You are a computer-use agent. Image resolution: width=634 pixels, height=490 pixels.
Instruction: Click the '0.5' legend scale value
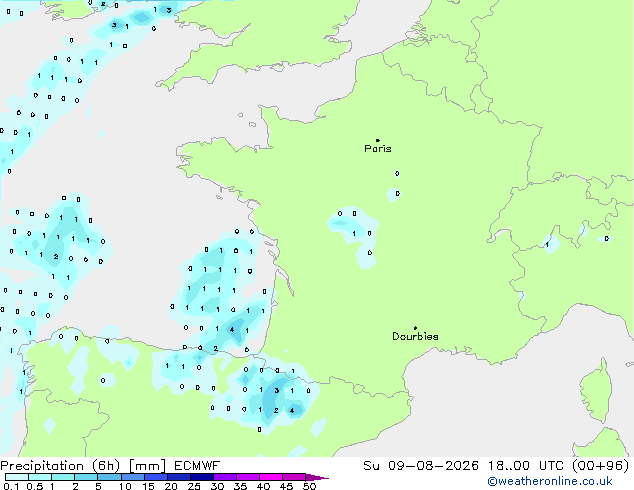pos(35,486)
